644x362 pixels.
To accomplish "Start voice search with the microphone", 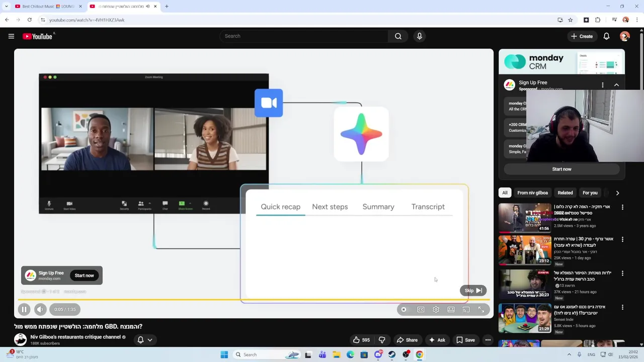I will tap(419, 36).
